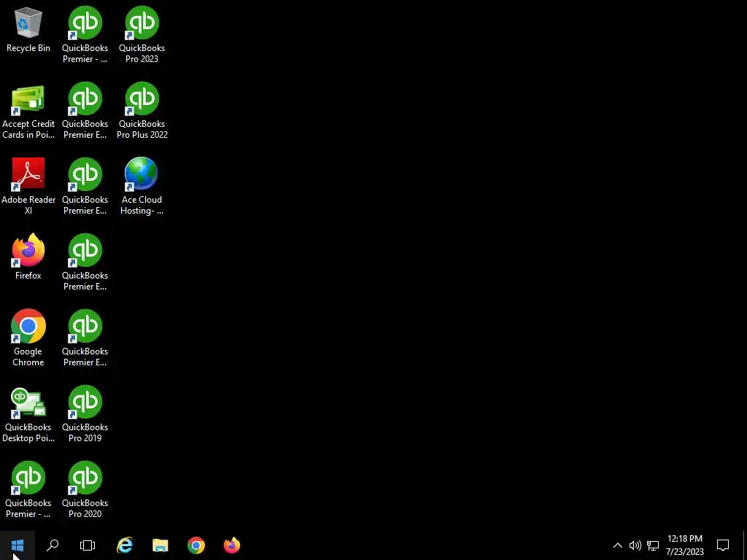Open Task View from the taskbar
This screenshot has width=747, height=560.
coord(88,545)
